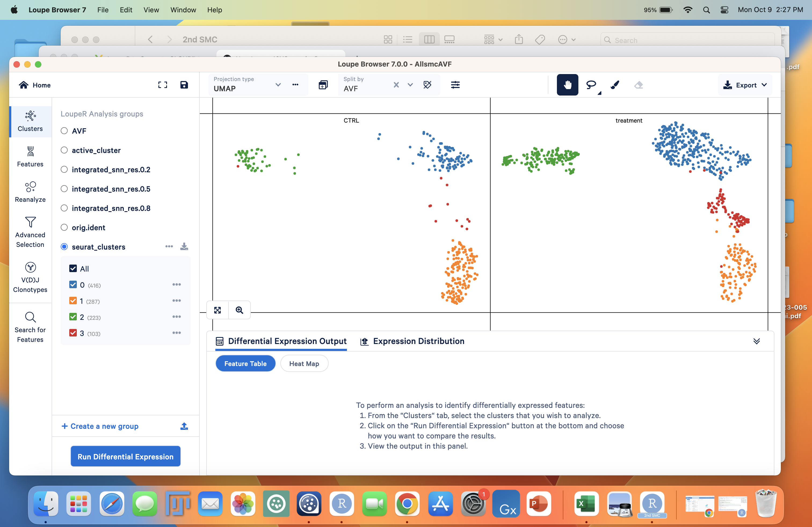The height and width of the screenshot is (527, 812).
Task: Go to V(D)J Clonotypes section
Action: tap(30, 278)
